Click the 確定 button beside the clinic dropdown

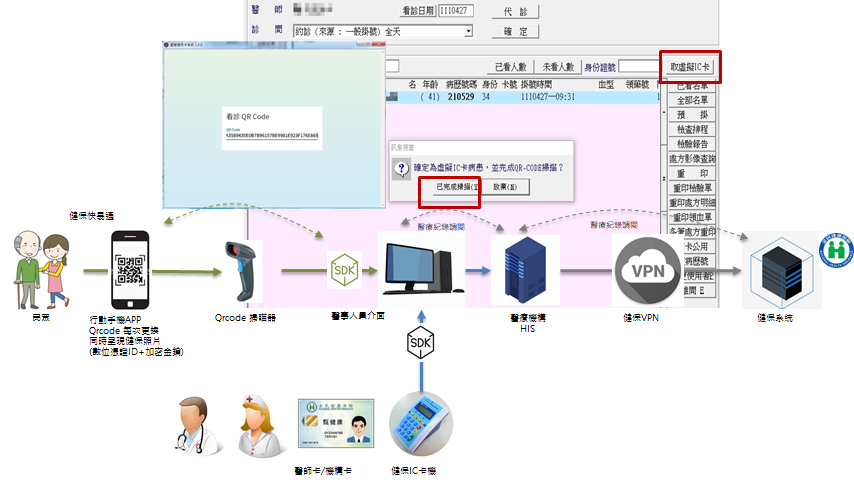515,32
